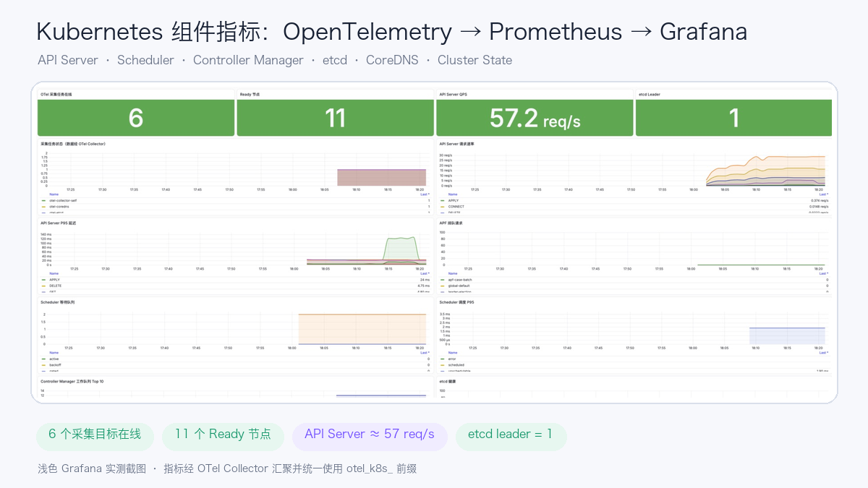
Task: Open the Scheduler 调度 P95 panel title menu
Action: coord(456,302)
